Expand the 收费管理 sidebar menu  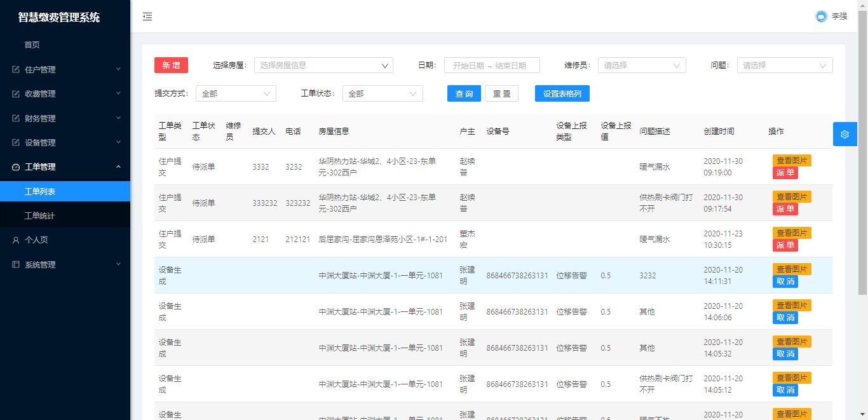(x=65, y=94)
